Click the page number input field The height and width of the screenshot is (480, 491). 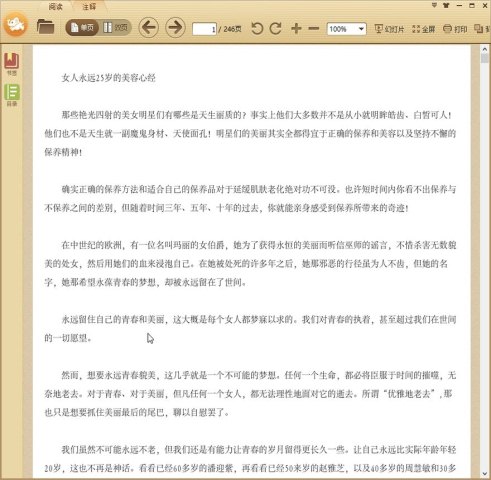(x=204, y=29)
